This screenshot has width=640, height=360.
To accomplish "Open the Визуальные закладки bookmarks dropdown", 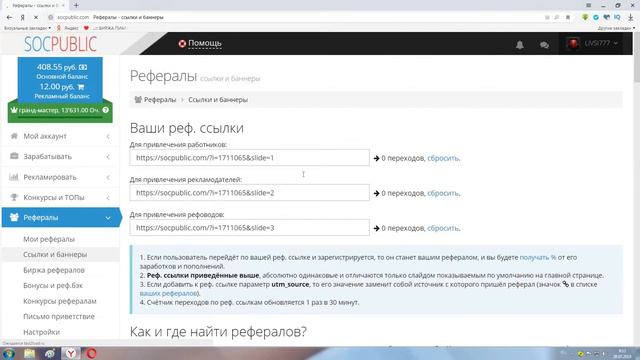I will tap(27, 28).
